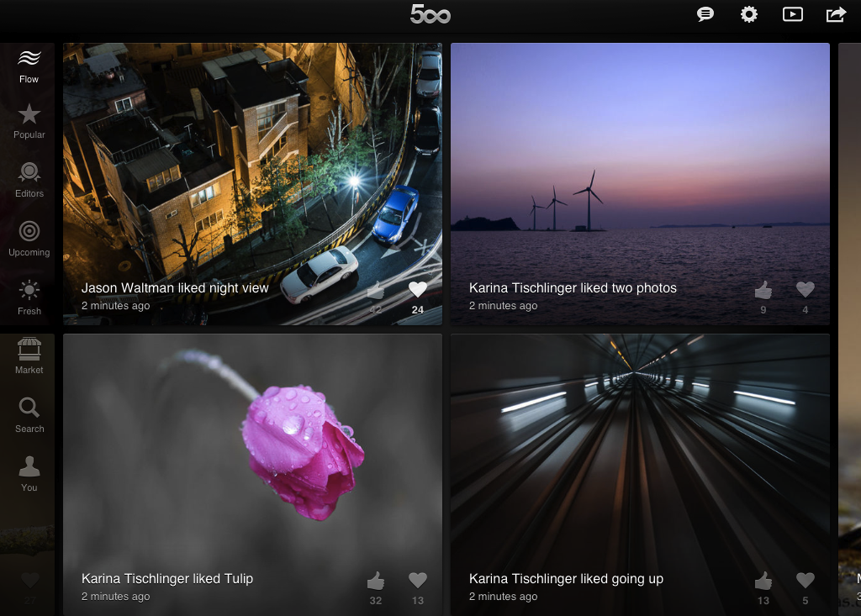
Task: Open the Fresh photos section
Action: point(29,297)
